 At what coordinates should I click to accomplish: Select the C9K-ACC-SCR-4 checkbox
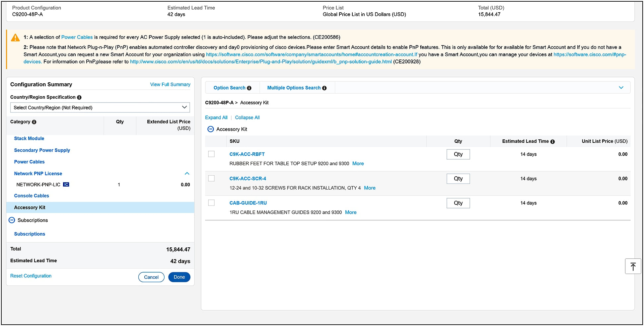[x=211, y=178]
